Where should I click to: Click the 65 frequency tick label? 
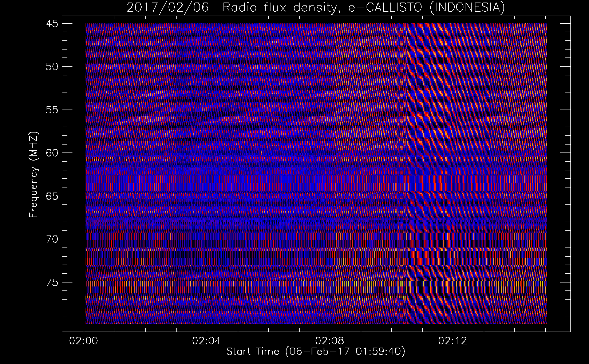coord(52,196)
